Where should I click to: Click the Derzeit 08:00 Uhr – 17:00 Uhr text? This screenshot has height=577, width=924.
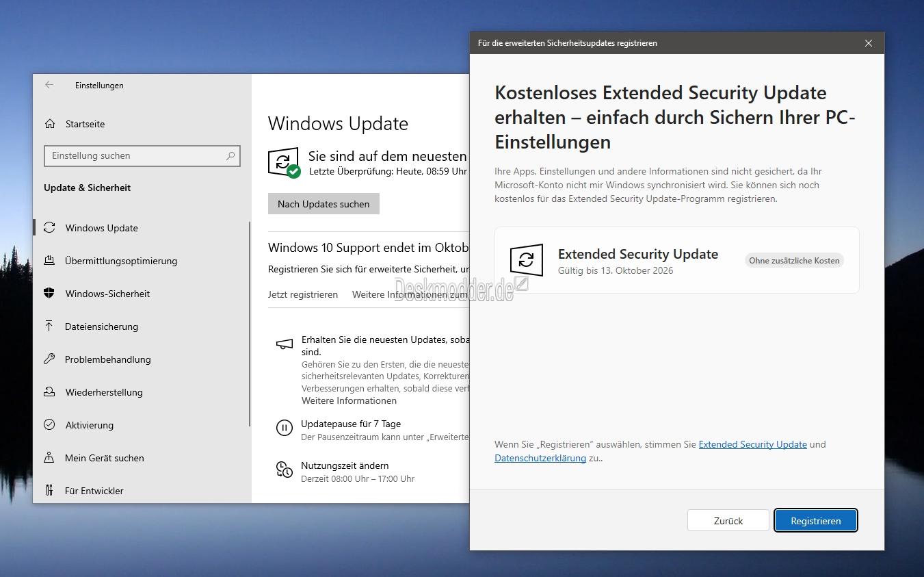(358, 478)
